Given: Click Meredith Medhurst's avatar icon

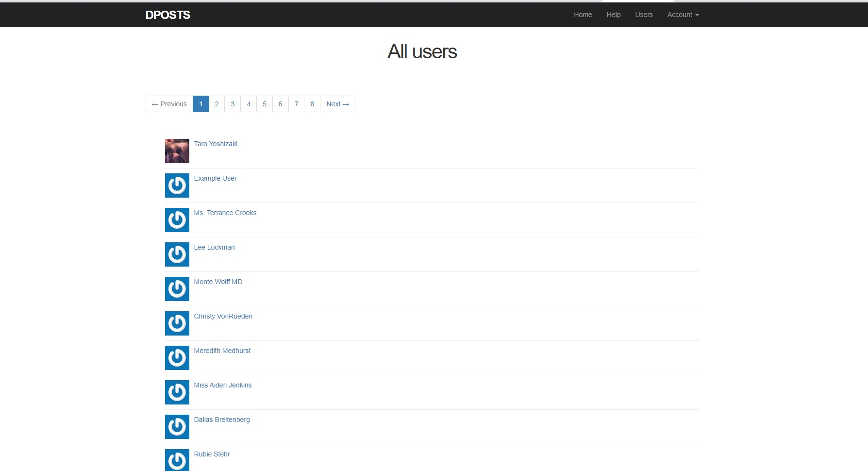Looking at the screenshot, I should pos(177,358).
